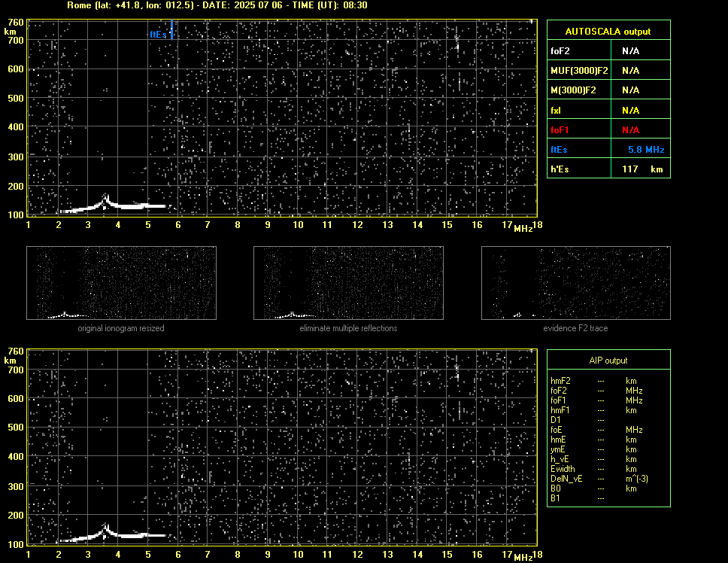Click the blue ftEs label in the AUTOSCALA table
The height and width of the screenshot is (563, 728).
click(x=559, y=150)
